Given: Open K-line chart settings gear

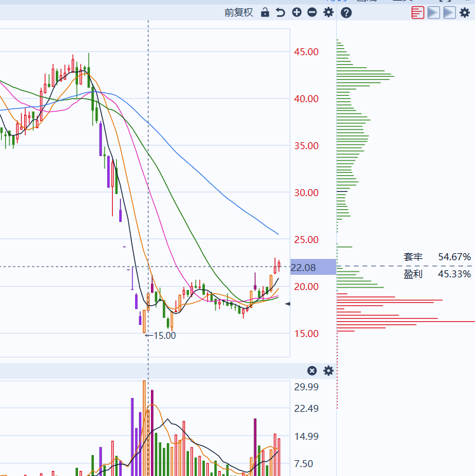Looking at the screenshot, I should click(x=329, y=13).
